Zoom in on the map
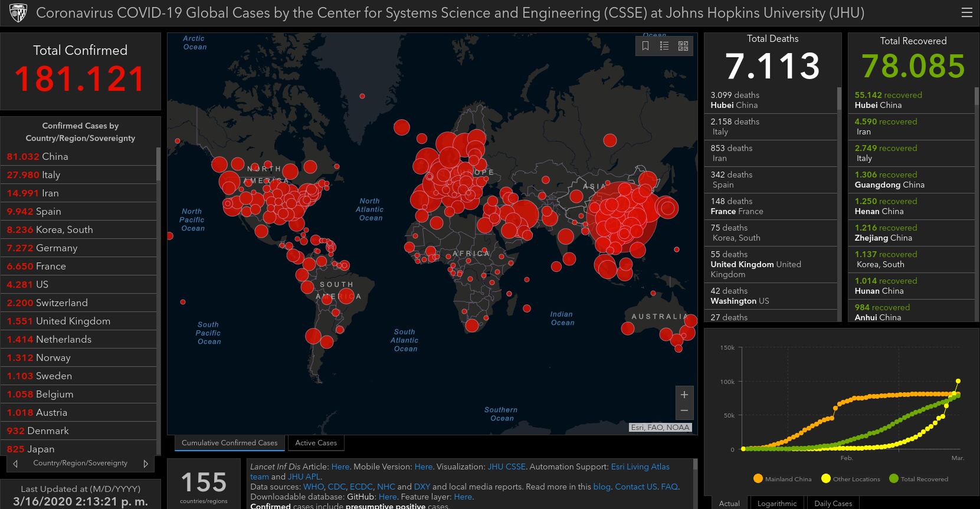The height and width of the screenshot is (509, 980). coord(684,395)
